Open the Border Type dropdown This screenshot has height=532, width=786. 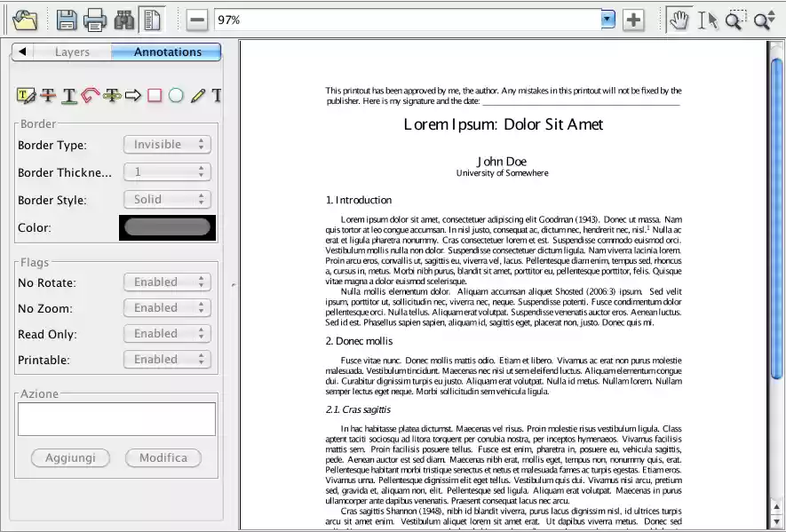(x=167, y=144)
